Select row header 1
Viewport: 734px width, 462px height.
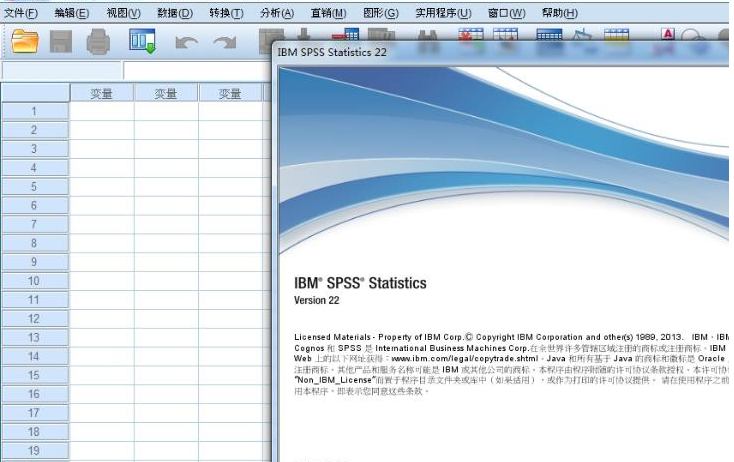(35, 111)
